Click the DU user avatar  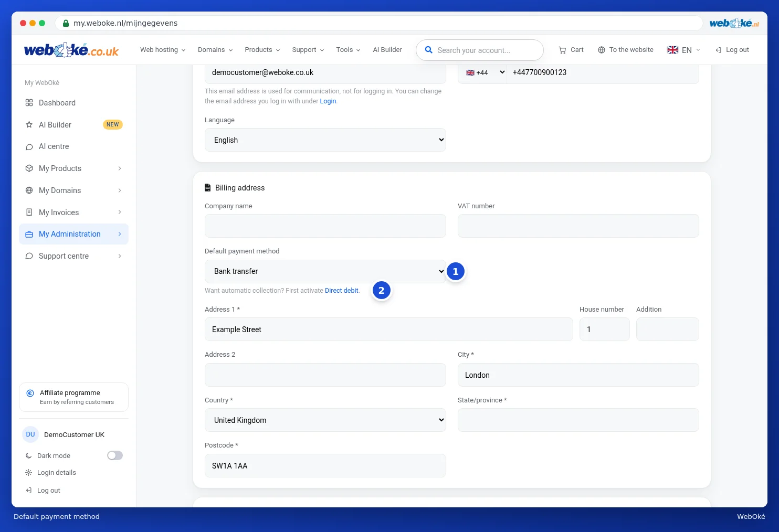(30, 434)
